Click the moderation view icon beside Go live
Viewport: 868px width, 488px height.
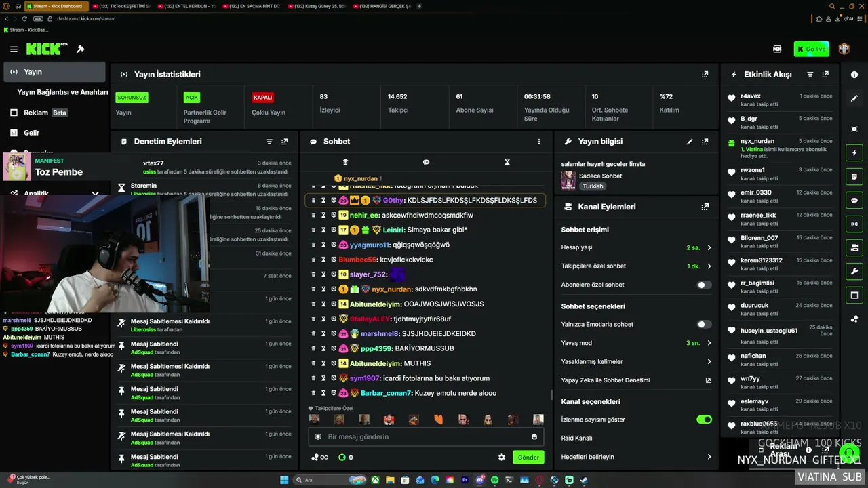[777, 49]
